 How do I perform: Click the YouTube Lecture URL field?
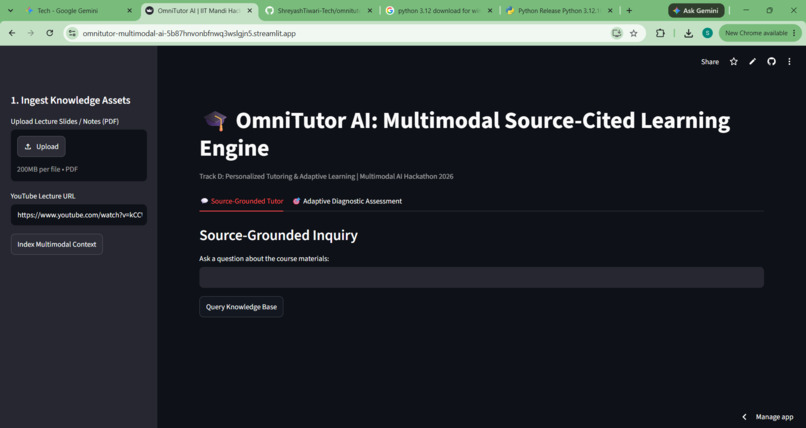point(79,215)
